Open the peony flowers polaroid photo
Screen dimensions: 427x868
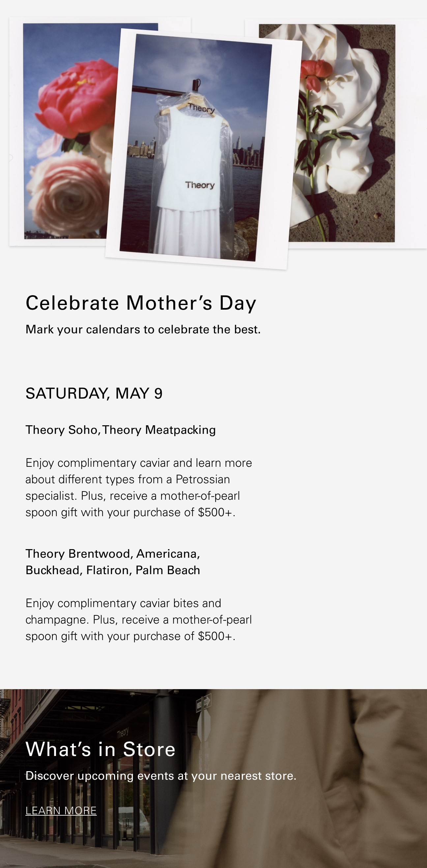click(64, 131)
